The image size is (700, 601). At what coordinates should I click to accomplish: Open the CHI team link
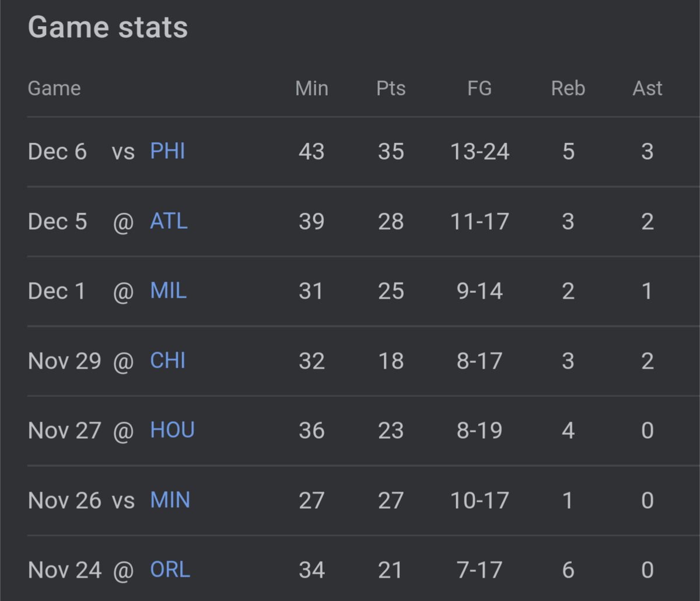(167, 361)
